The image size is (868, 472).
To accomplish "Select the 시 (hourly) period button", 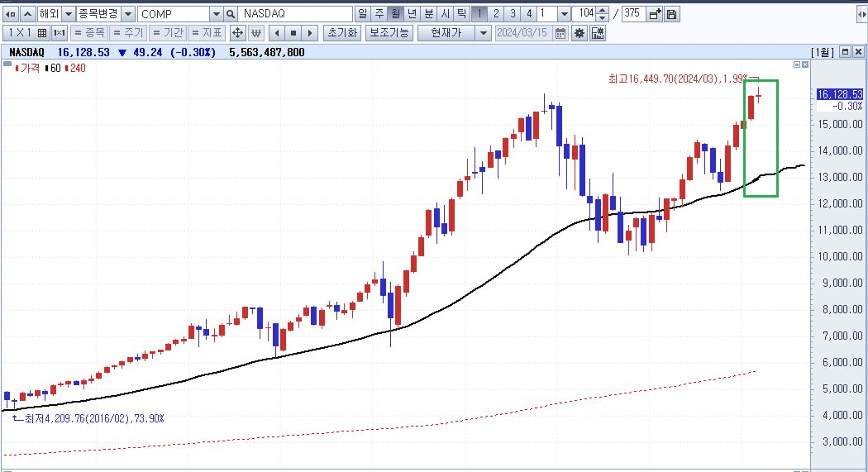I will (445, 14).
